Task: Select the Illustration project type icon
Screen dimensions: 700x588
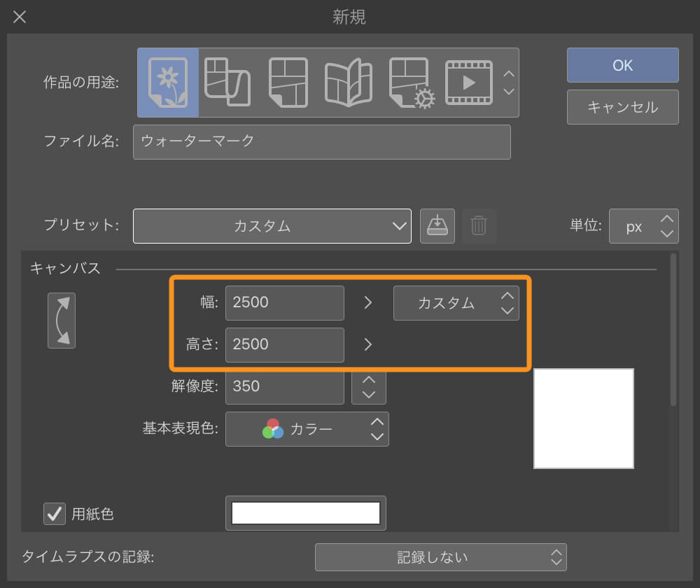Action: coord(167,82)
